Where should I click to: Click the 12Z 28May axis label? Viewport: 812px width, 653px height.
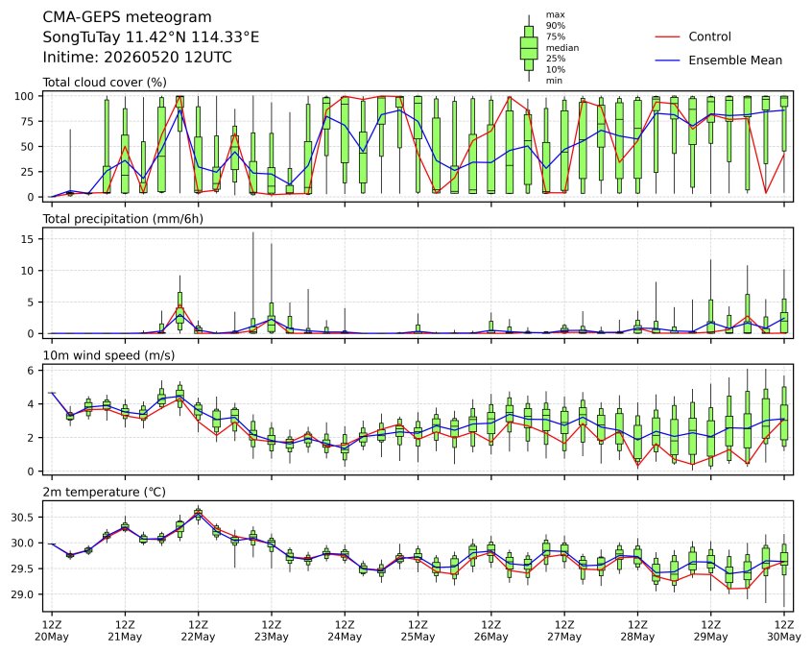pyautogui.click(x=637, y=631)
